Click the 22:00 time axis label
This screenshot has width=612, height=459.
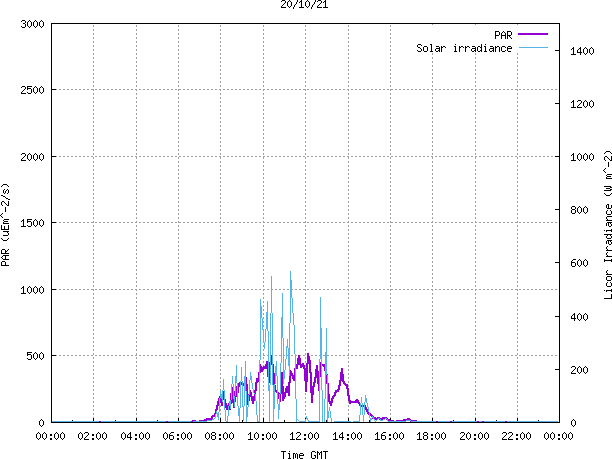point(516,436)
